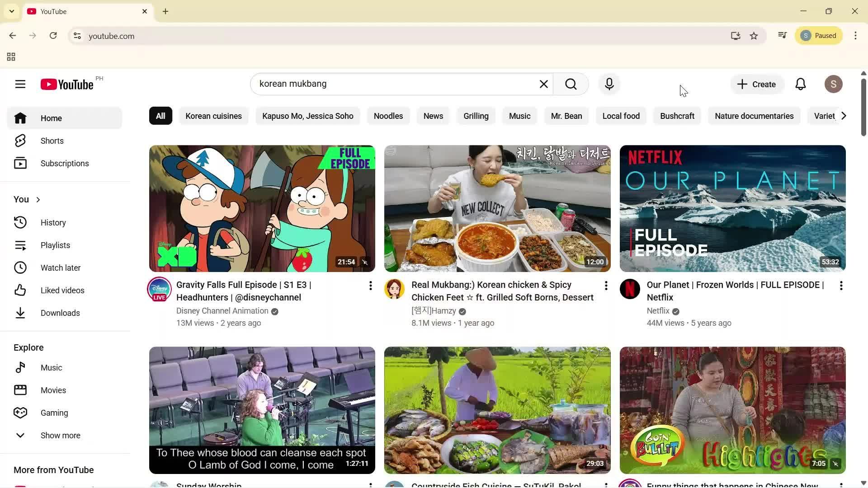Click the voice search microphone icon
Image resolution: width=868 pixels, height=488 pixels.
609,84
